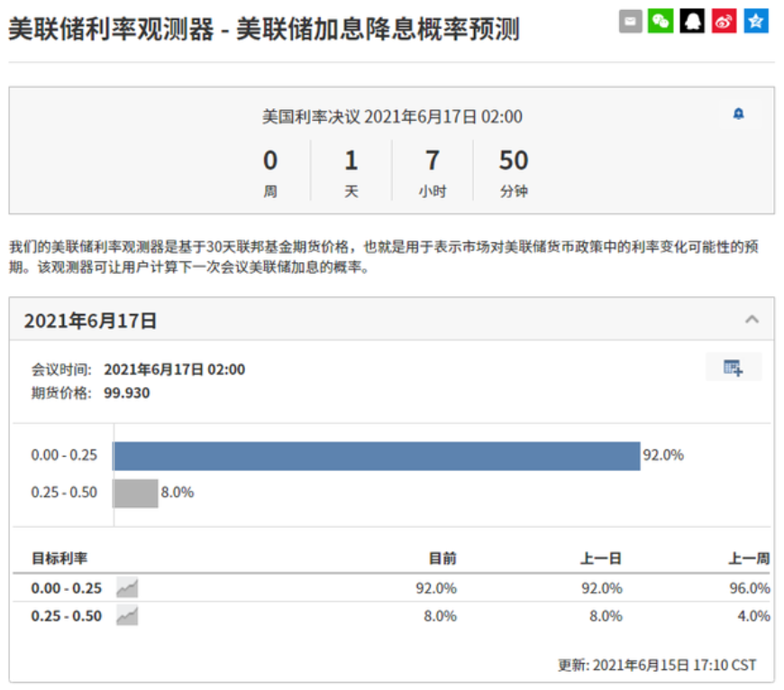Click the update timestamp 2021年6月15日 17:10 CST
This screenshot has width=784, height=690.
coord(674,665)
